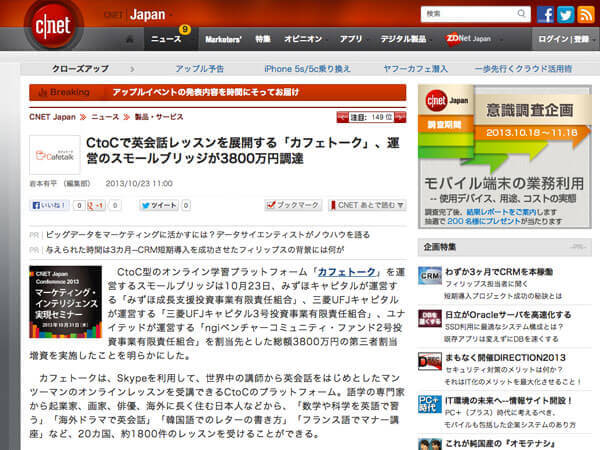Screen dimensions: 600x450
Task: Open the CNET あとで読む dropdown
Action: 367,205
